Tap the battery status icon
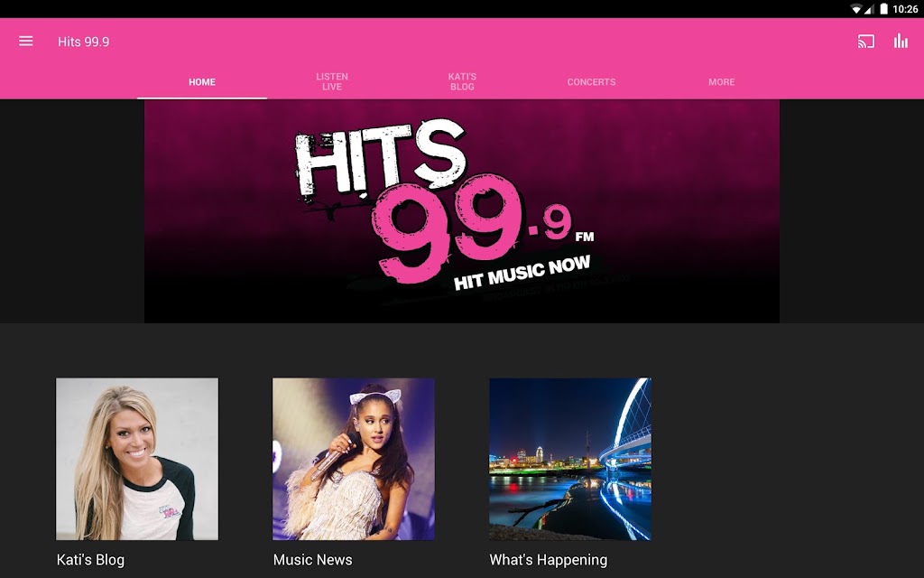Image resolution: width=924 pixels, height=578 pixels. tap(883, 9)
